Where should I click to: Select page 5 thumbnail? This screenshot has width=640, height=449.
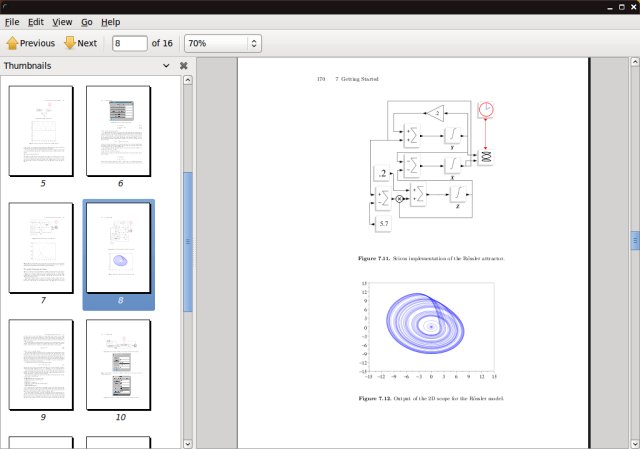[x=42, y=131]
